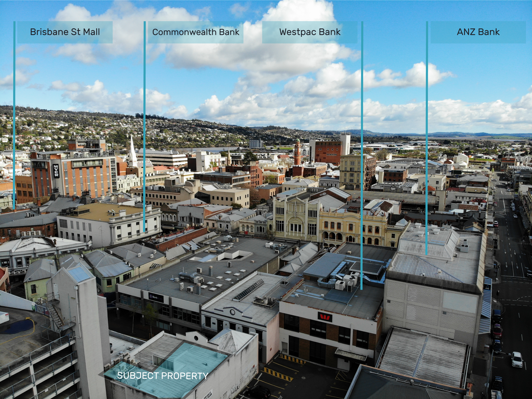532x399 pixels.
Task: Click the marker line under Brisbane St Mall
Action: tap(14, 120)
